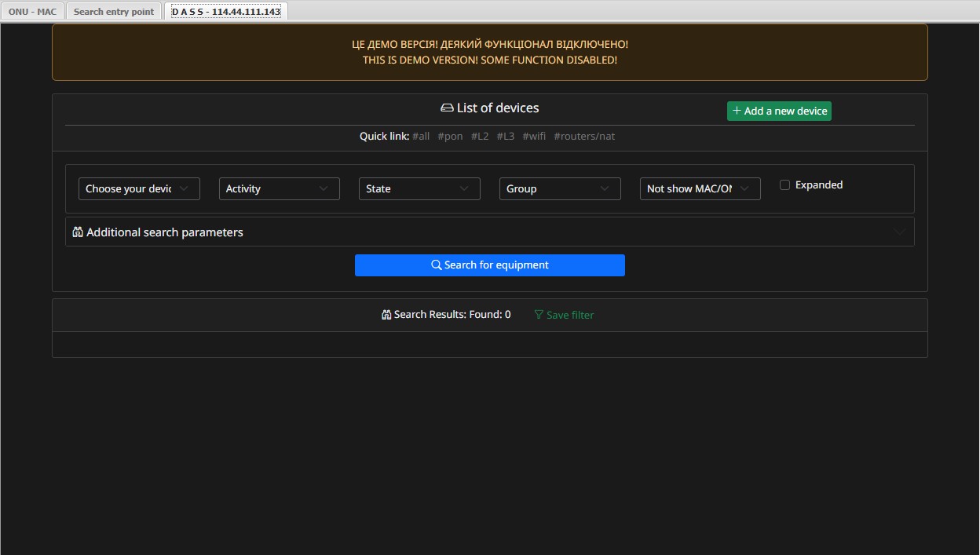Follow the #pon quick link
Screen dimensions: 980x555
[x=450, y=137]
